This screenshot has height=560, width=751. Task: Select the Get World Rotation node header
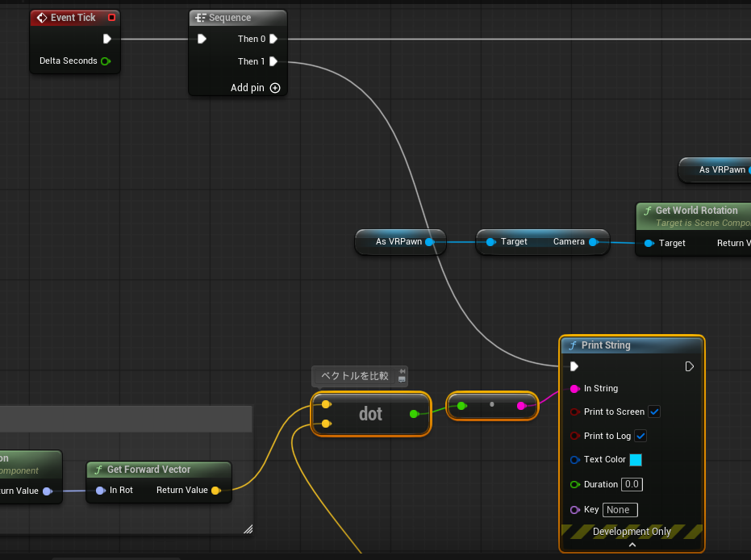pyautogui.click(x=694, y=216)
